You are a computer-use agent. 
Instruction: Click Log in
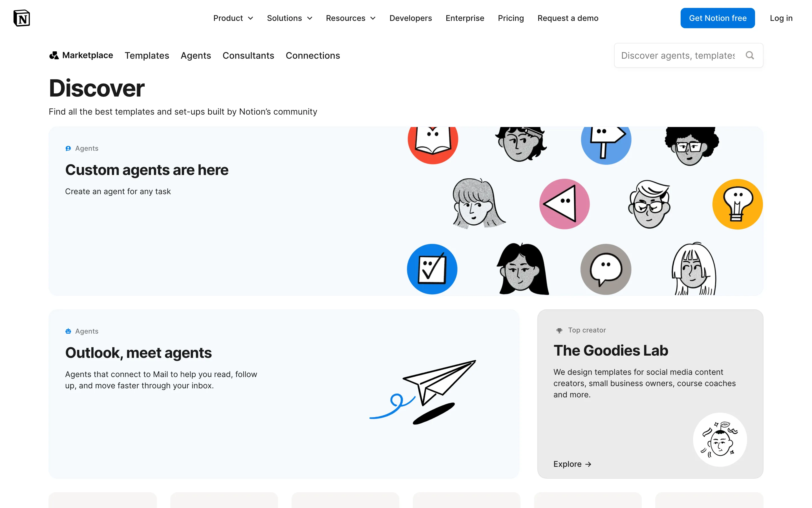click(x=781, y=18)
